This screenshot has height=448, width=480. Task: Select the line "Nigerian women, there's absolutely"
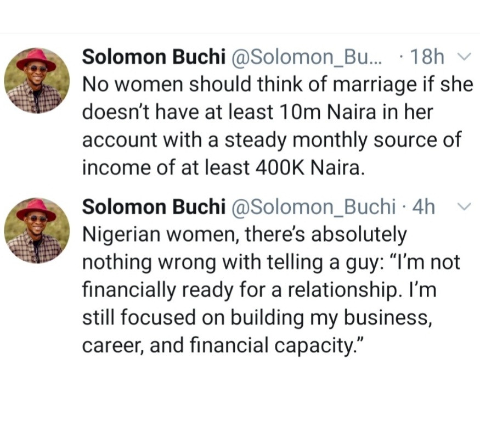pyautogui.click(x=245, y=235)
